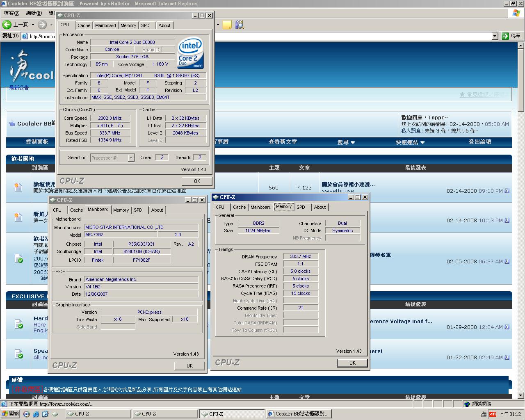
Task: Open the Processor #1 selection dropdown
Action: tap(131, 158)
